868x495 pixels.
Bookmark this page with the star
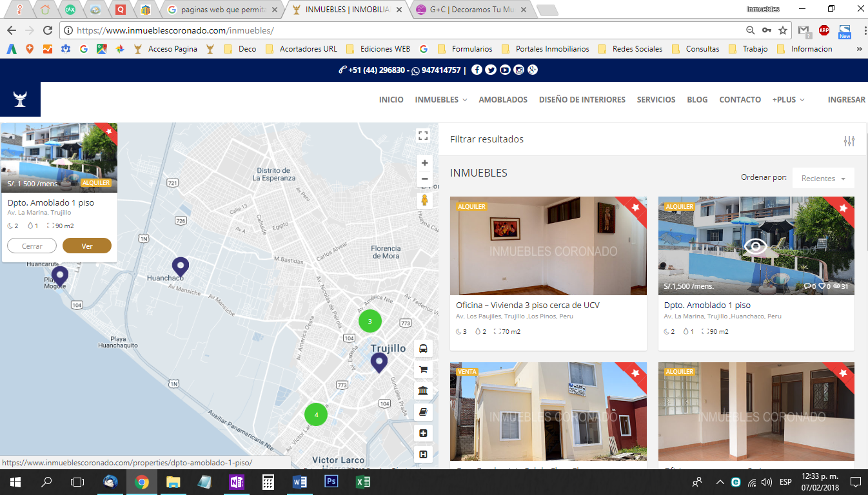783,30
